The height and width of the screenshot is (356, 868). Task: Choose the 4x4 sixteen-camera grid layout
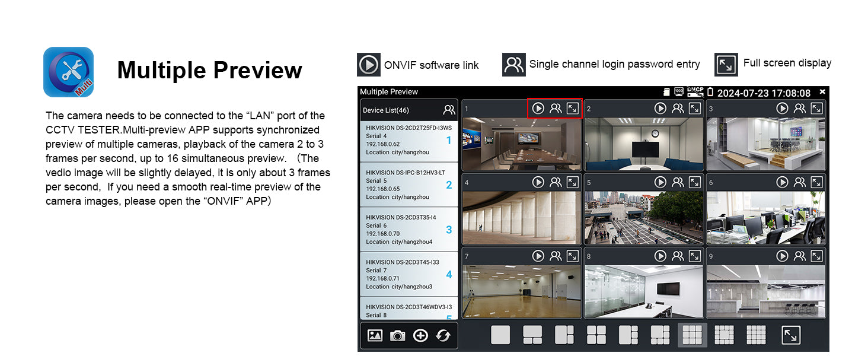click(756, 335)
